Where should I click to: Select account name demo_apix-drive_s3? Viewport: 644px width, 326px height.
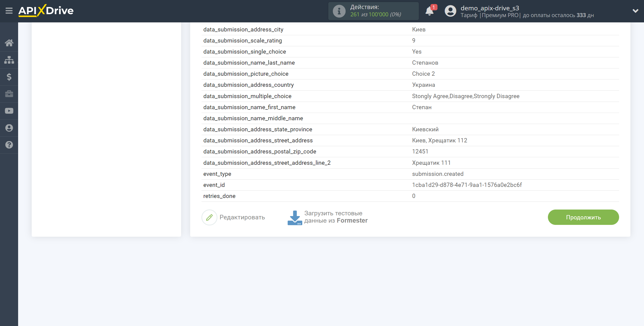[490, 8]
